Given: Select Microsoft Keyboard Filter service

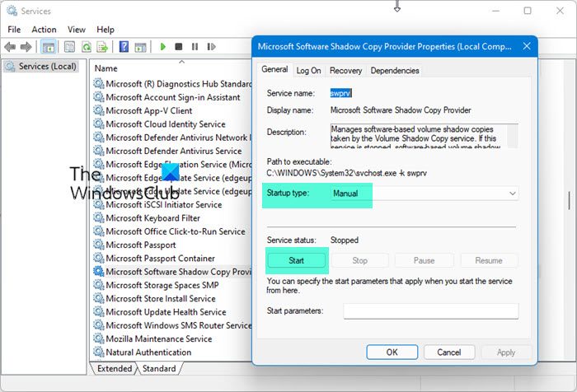Looking at the screenshot, I should point(171,218).
